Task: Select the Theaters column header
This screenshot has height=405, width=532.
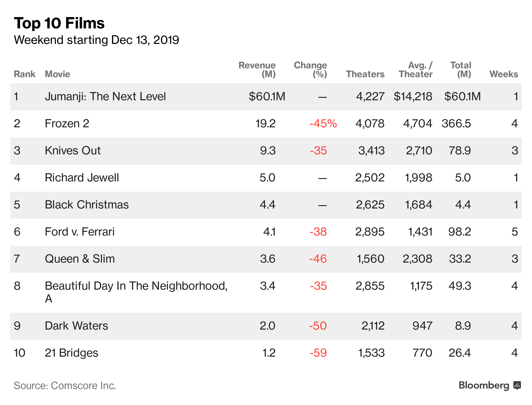Action: point(365,74)
